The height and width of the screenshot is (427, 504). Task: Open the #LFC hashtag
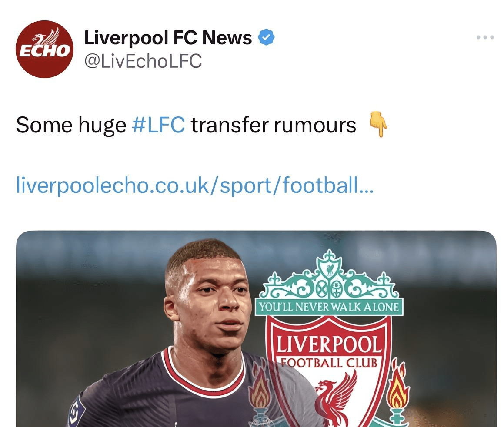click(x=158, y=125)
